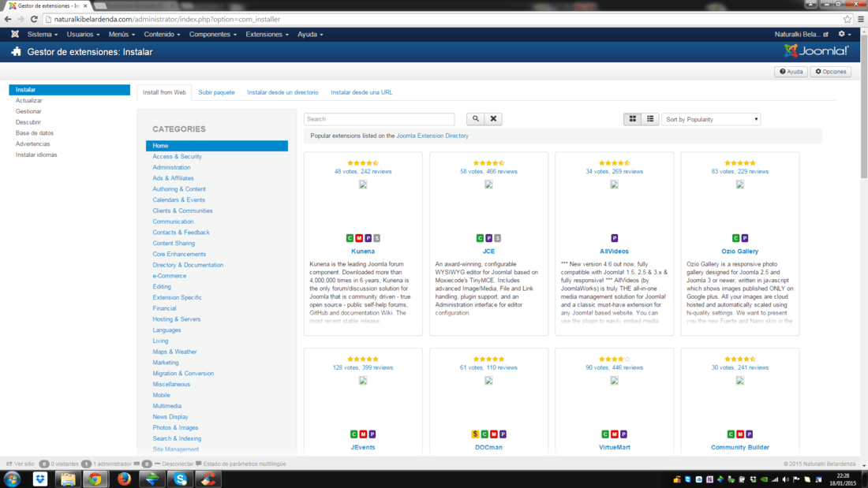Click the Joomla logo icon in the admin menu bar
Viewport: 868px width, 488px height.
pyautogui.click(x=15, y=35)
